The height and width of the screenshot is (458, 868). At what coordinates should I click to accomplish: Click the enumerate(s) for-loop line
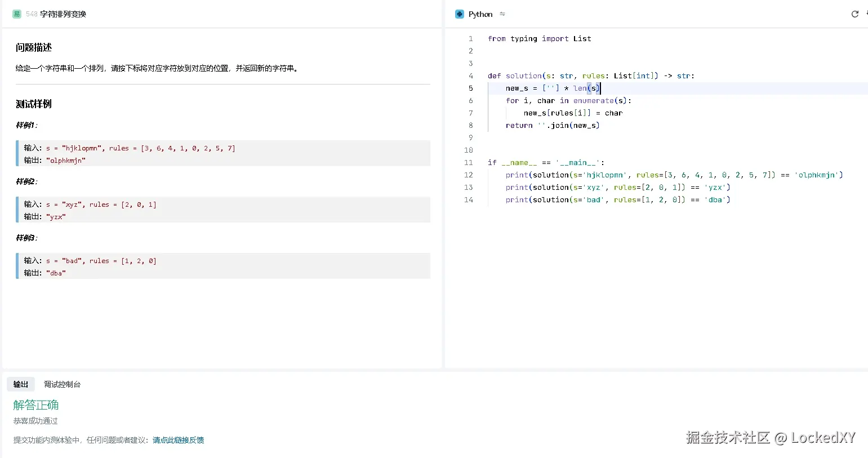[x=568, y=101]
